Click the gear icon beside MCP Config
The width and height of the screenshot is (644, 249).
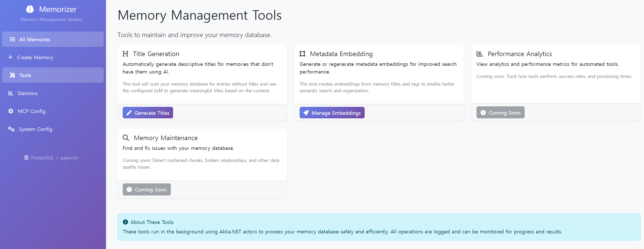pos(11,111)
